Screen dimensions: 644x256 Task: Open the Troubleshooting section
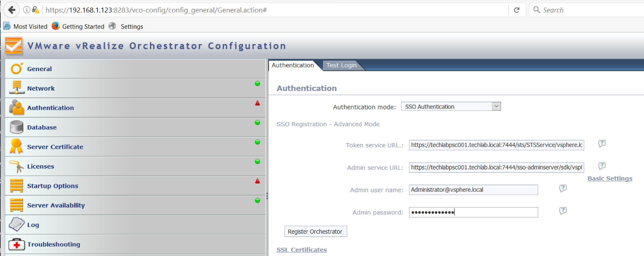(x=135, y=244)
